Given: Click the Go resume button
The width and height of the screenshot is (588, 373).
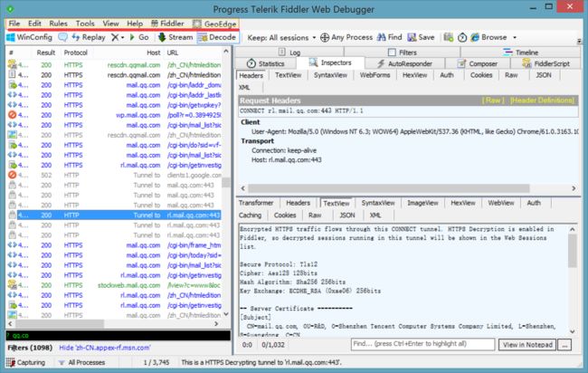Looking at the screenshot, I should click(139, 37).
